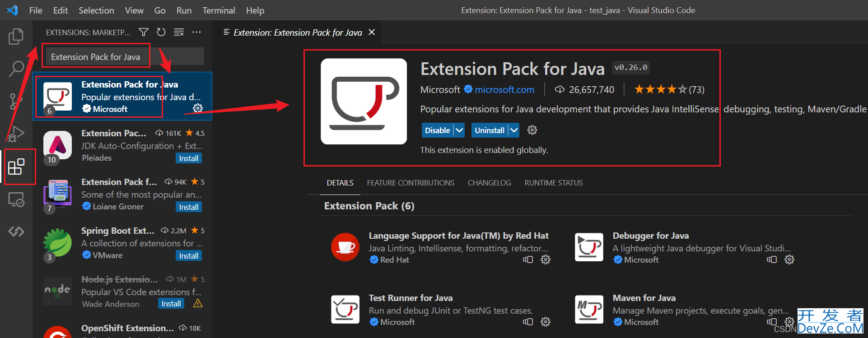
Task: Click Debugger for Java extension icon
Action: click(x=589, y=247)
